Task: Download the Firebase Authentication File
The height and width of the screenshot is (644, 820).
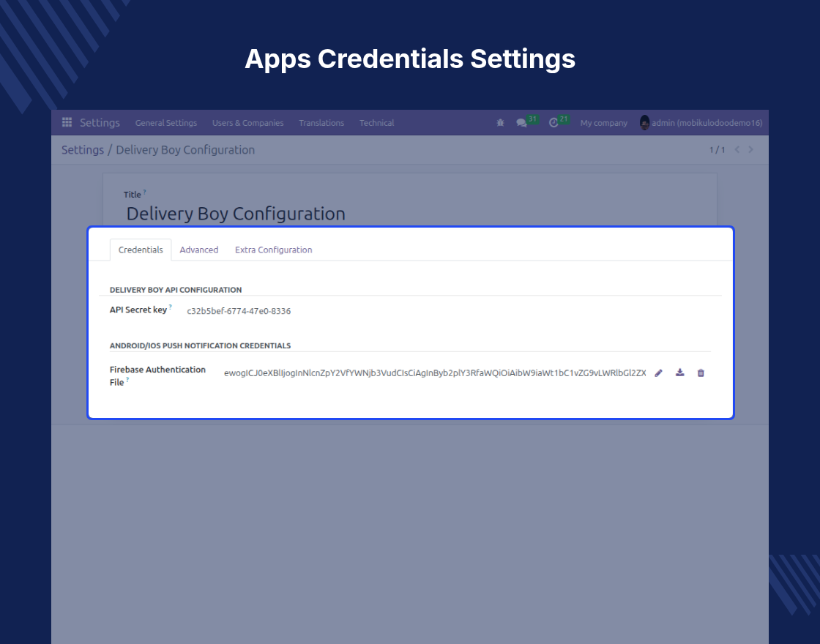Action: [680, 372]
